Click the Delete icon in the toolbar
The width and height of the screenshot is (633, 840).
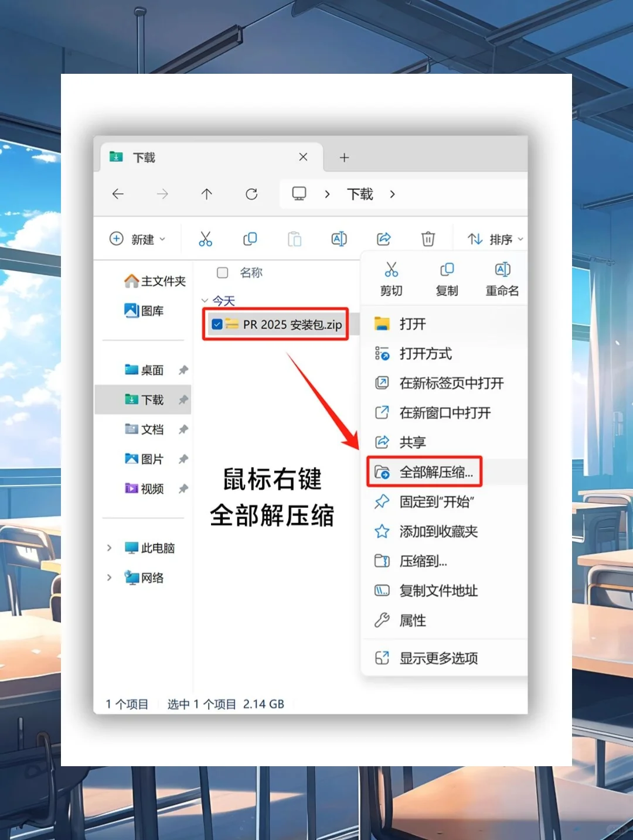428,238
